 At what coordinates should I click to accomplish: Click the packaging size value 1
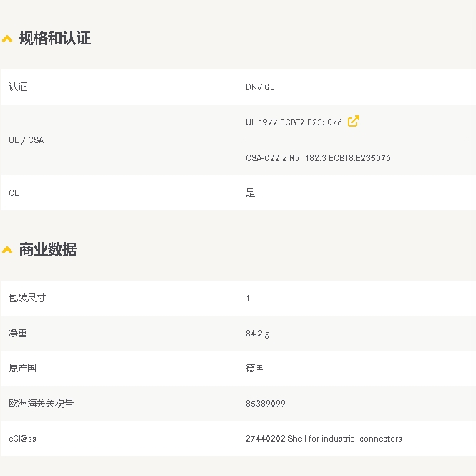tap(248, 298)
